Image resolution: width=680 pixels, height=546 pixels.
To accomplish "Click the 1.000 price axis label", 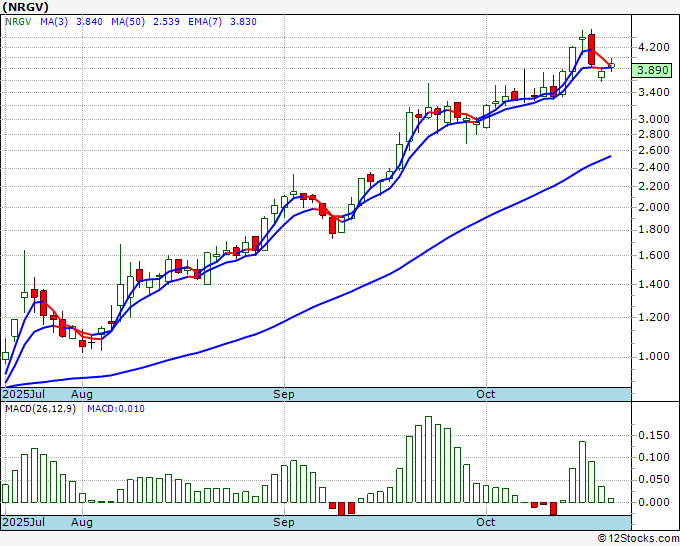I will click(654, 356).
